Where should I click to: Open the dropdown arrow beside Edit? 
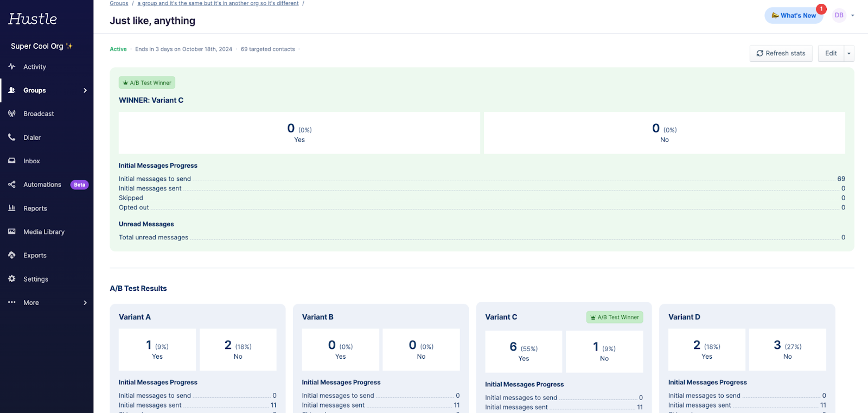click(x=849, y=53)
